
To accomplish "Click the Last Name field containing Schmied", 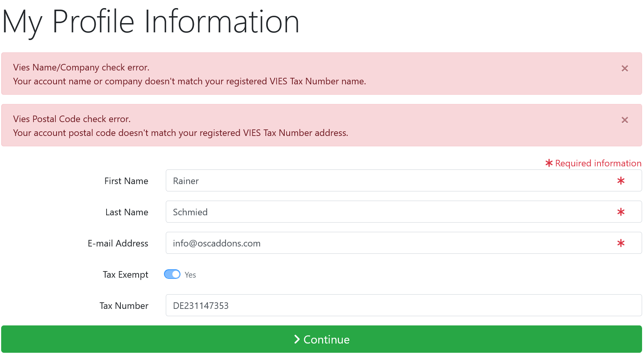I will 404,212.
